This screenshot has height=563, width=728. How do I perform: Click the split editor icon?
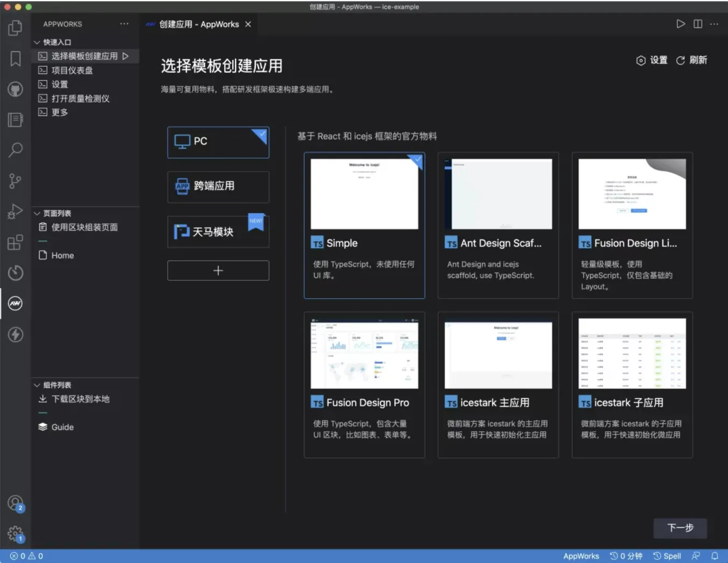coord(698,24)
